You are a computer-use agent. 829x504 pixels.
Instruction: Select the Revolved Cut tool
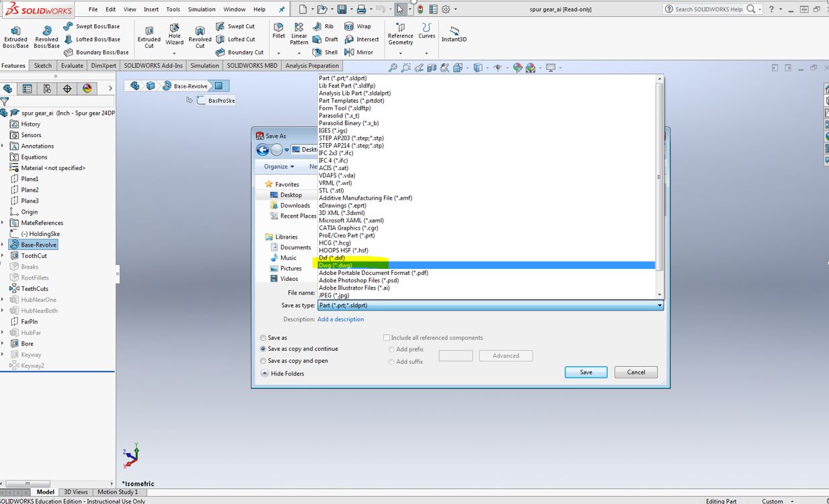200,37
